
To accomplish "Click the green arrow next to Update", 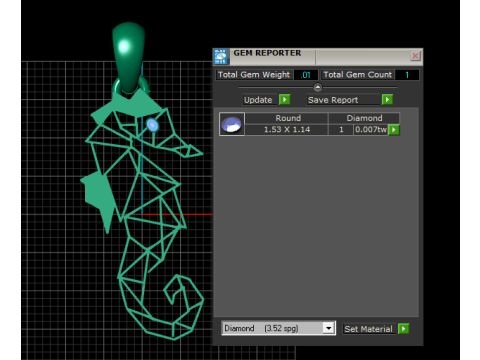I will coord(285,99).
